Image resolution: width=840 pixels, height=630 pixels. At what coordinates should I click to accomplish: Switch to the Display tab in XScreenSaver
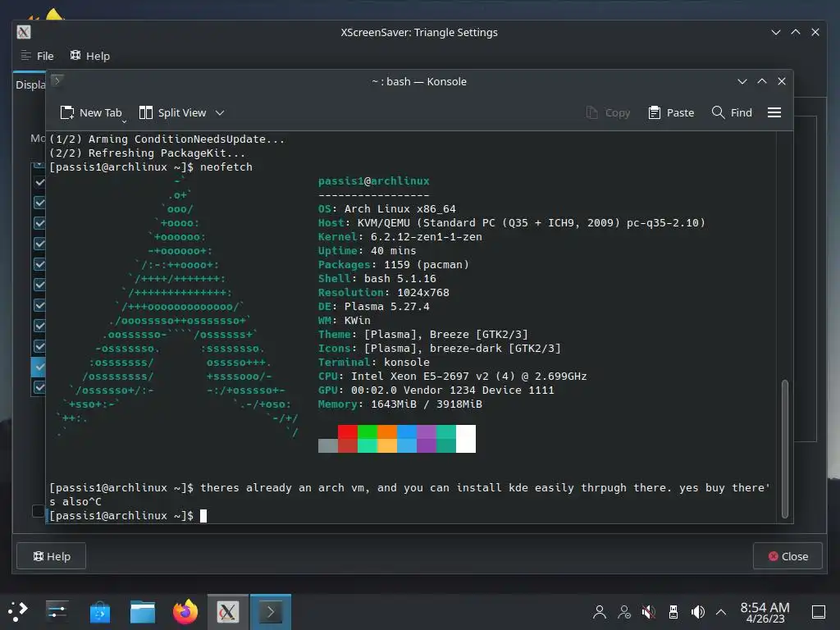tap(30, 84)
